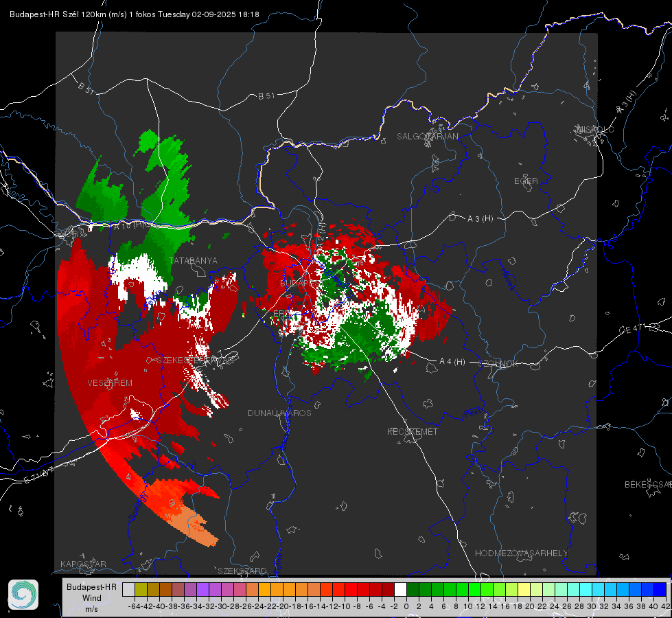Click the Budapest-HR Wind m/s legend title

[x=91, y=598]
